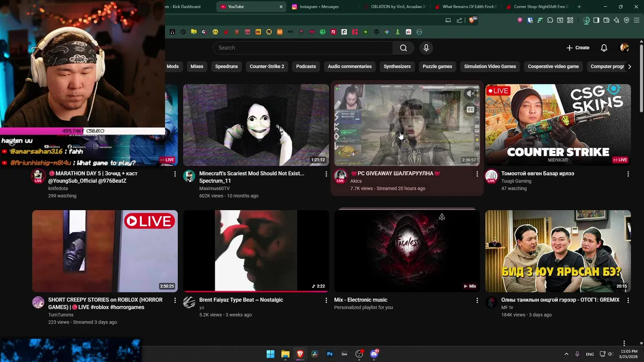This screenshot has width=644, height=362.
Task: Open the Brent Faiyaz Type Beat thumbnail
Action: [256, 251]
